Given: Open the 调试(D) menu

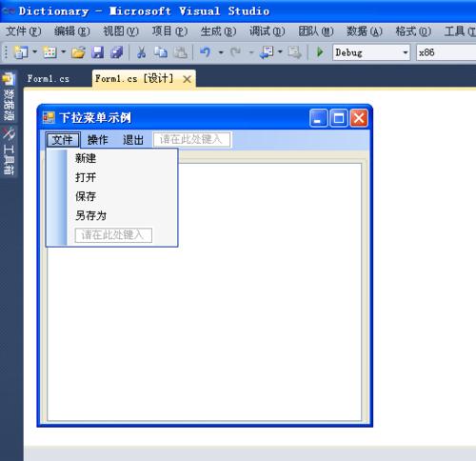Looking at the screenshot, I should (268, 31).
